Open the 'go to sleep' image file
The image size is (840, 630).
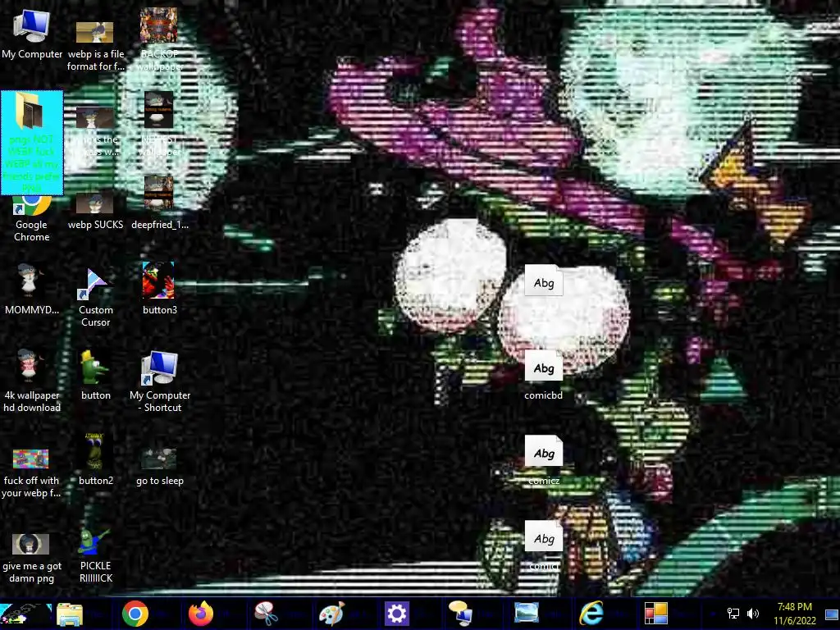click(x=159, y=467)
